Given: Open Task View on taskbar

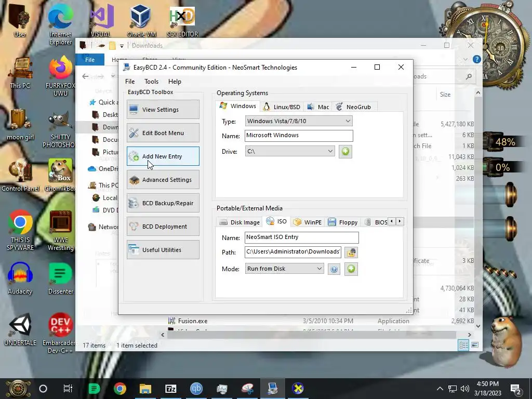Looking at the screenshot, I should tap(68, 389).
